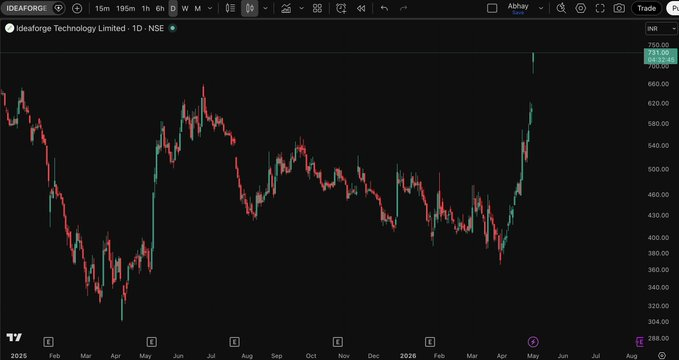Viewport: 679px width, 360px height.
Task: Redo the last chart action
Action: coord(403,8)
